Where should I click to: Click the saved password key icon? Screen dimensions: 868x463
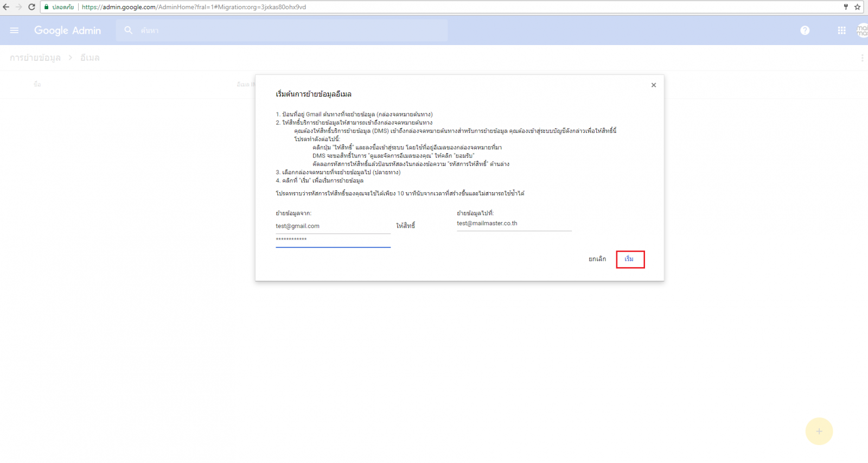pyautogui.click(x=845, y=7)
